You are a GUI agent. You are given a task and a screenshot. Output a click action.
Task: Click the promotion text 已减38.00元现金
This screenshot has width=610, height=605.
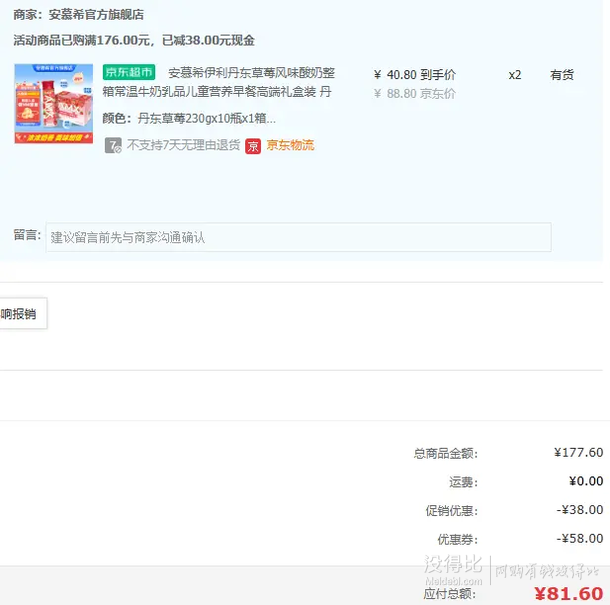pyautogui.click(x=208, y=40)
